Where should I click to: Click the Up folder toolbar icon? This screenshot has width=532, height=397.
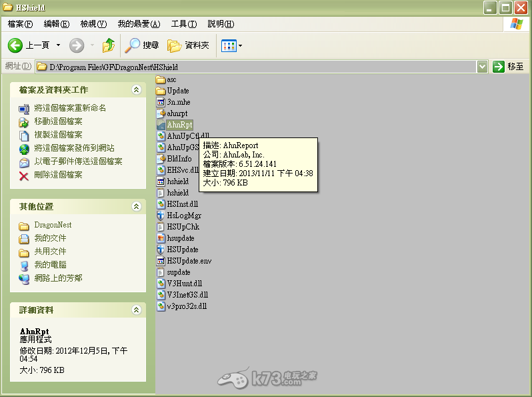(x=108, y=45)
